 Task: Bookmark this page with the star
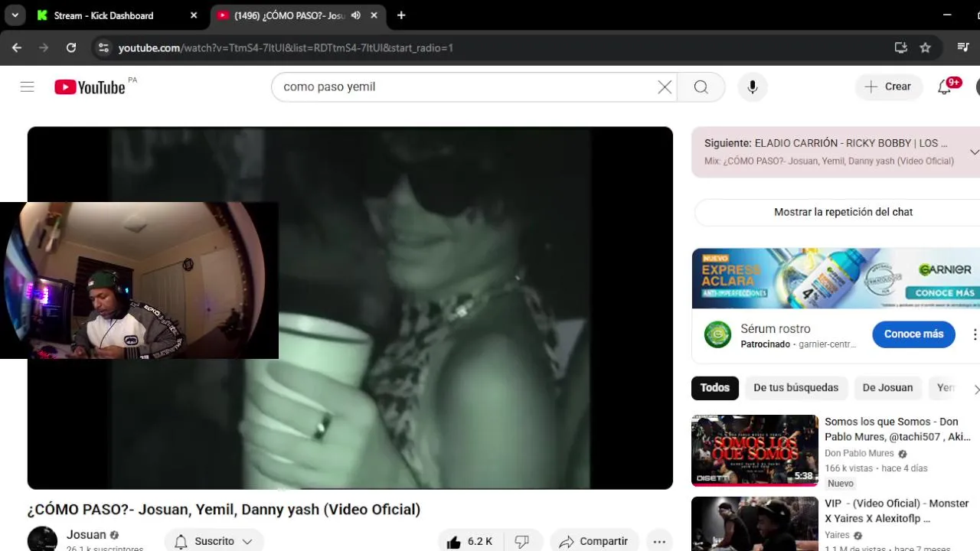[925, 47]
